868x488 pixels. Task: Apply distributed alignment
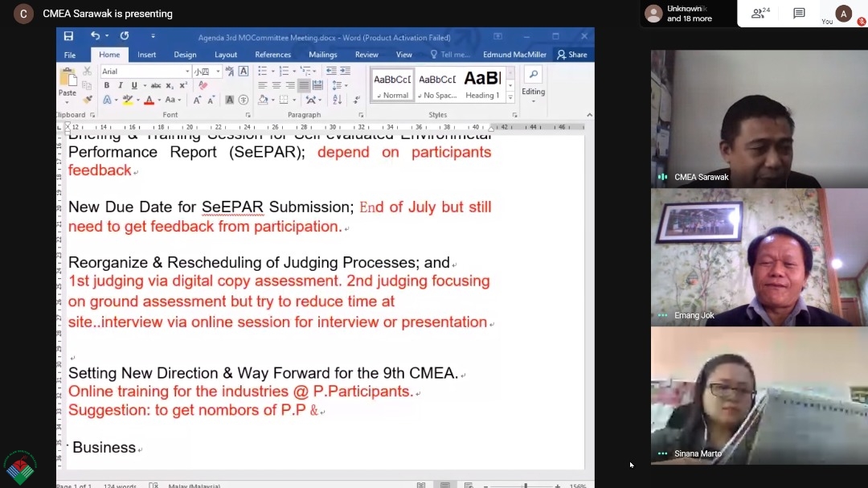click(317, 85)
